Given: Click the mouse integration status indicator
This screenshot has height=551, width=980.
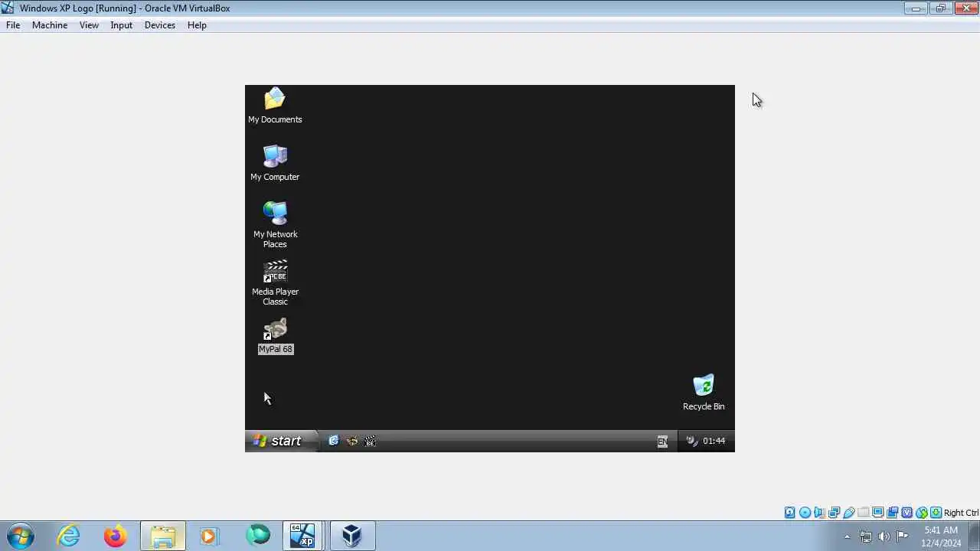Looking at the screenshot, I should click(922, 513).
